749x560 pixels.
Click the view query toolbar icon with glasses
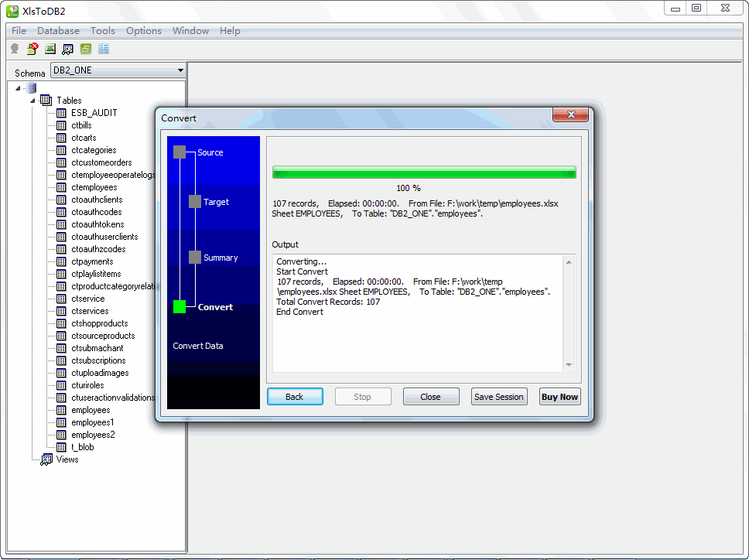pyautogui.click(x=68, y=49)
